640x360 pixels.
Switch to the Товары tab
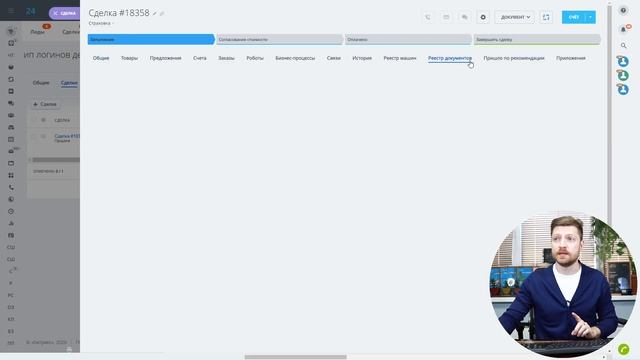click(x=129, y=58)
